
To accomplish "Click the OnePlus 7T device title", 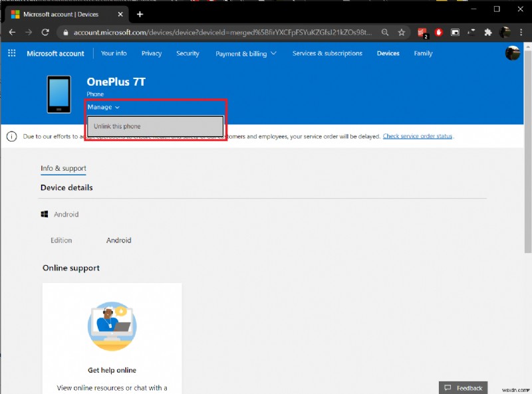I will [116, 82].
